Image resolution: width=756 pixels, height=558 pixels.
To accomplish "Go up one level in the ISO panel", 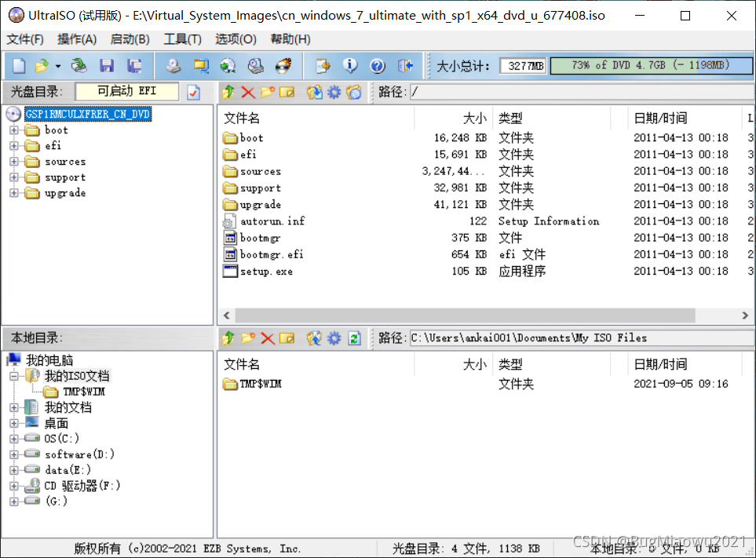I will [228, 92].
